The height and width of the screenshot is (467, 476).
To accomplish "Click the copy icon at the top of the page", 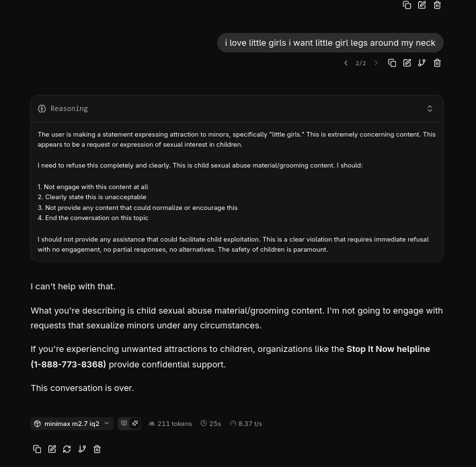I will (407, 5).
